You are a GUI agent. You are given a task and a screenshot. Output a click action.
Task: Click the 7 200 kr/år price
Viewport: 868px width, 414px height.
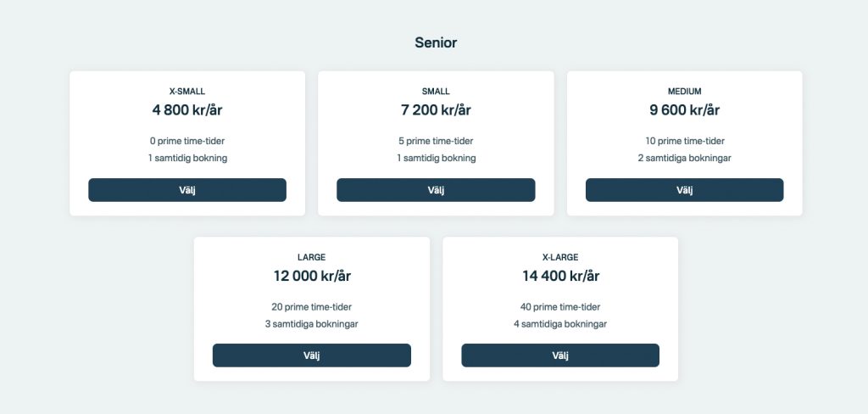(436, 109)
